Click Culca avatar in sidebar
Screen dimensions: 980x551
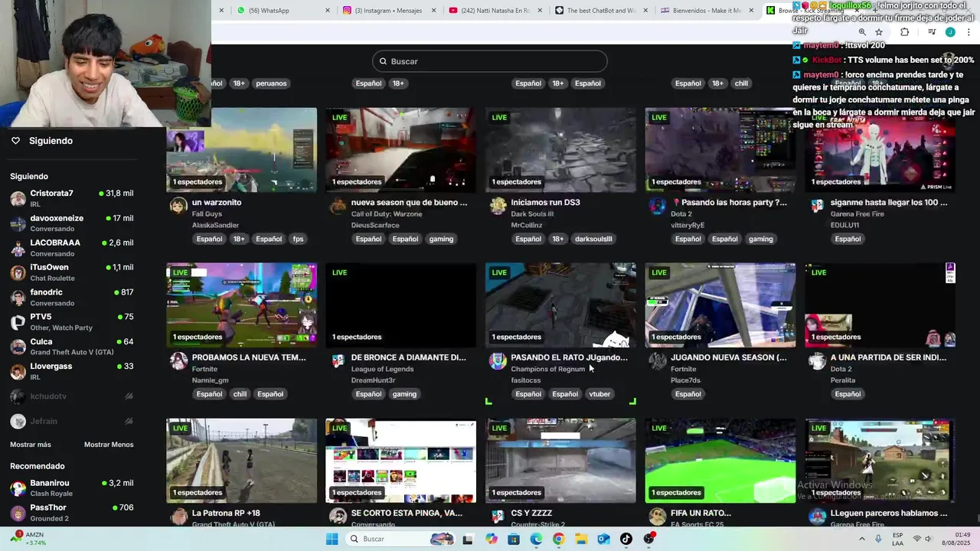[18, 347]
